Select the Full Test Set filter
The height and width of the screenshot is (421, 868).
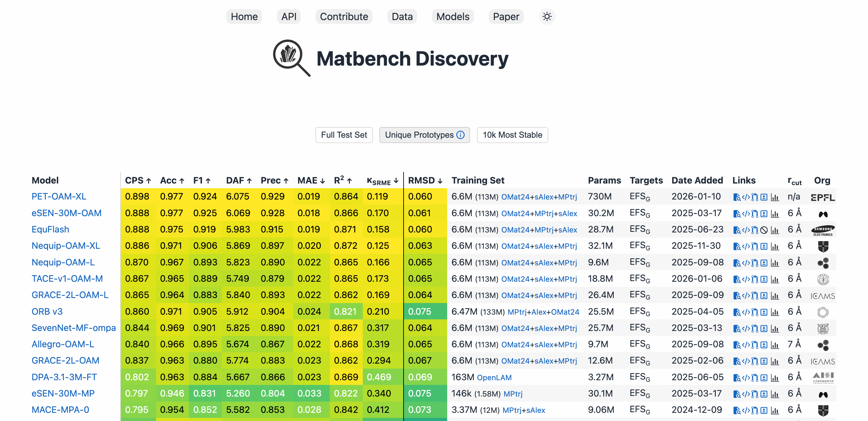point(344,135)
